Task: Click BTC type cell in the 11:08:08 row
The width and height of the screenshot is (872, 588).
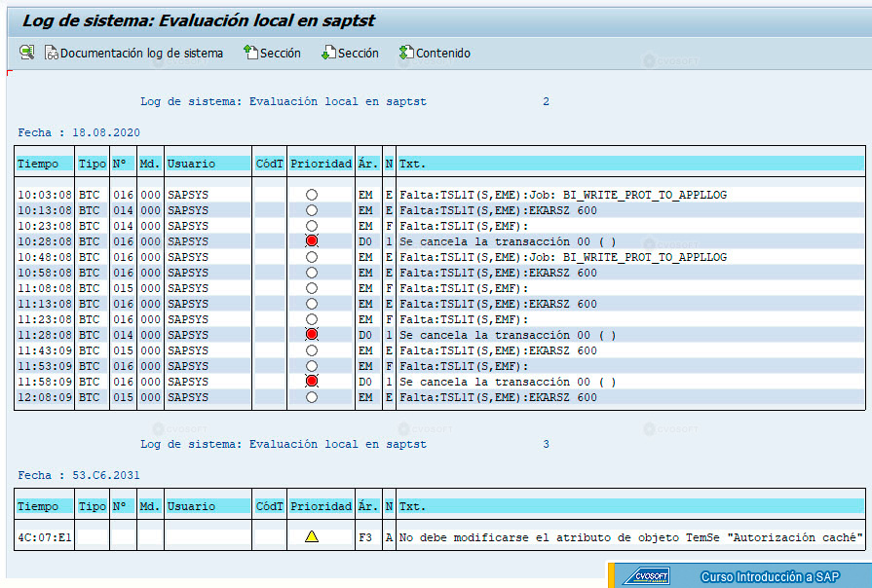Action: click(x=89, y=288)
